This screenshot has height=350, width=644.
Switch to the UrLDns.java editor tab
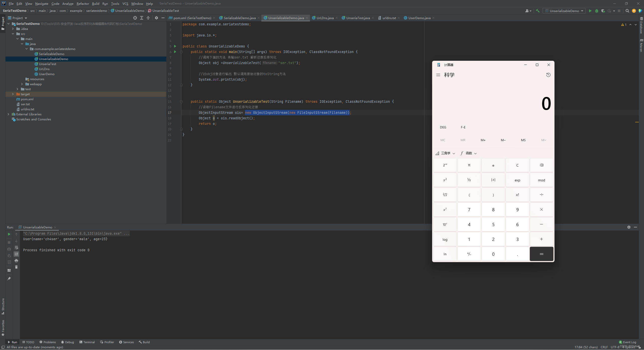point(325,18)
